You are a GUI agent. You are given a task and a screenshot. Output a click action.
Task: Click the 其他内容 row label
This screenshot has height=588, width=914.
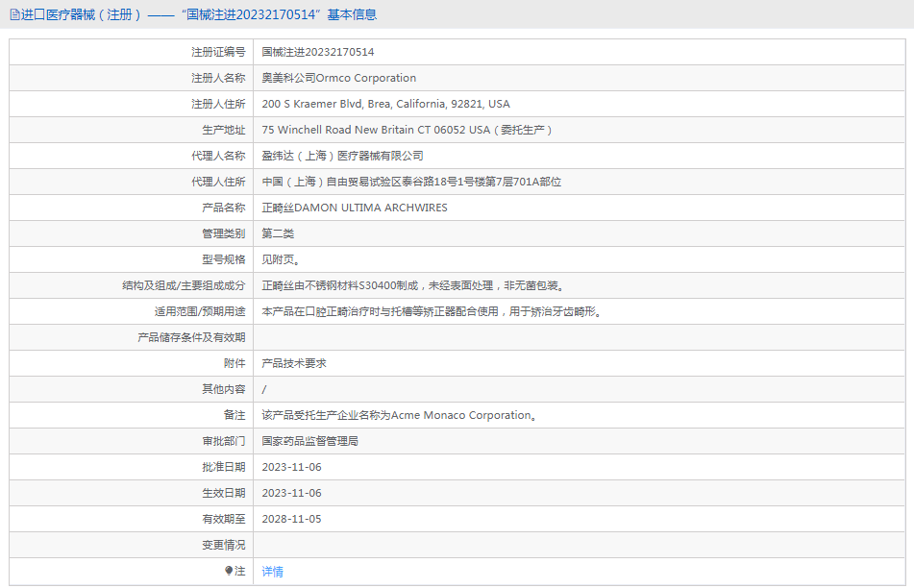(224, 389)
